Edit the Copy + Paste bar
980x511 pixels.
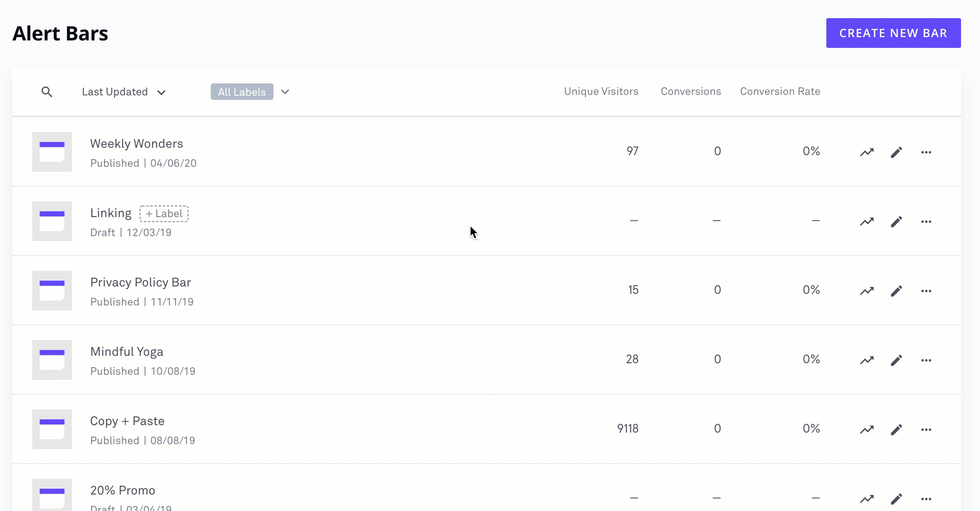(896, 430)
